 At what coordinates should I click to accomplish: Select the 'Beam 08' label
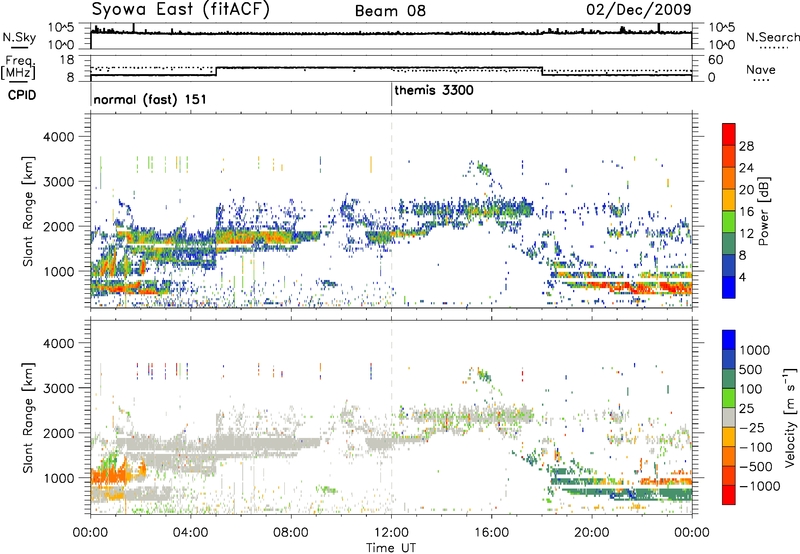390,11
